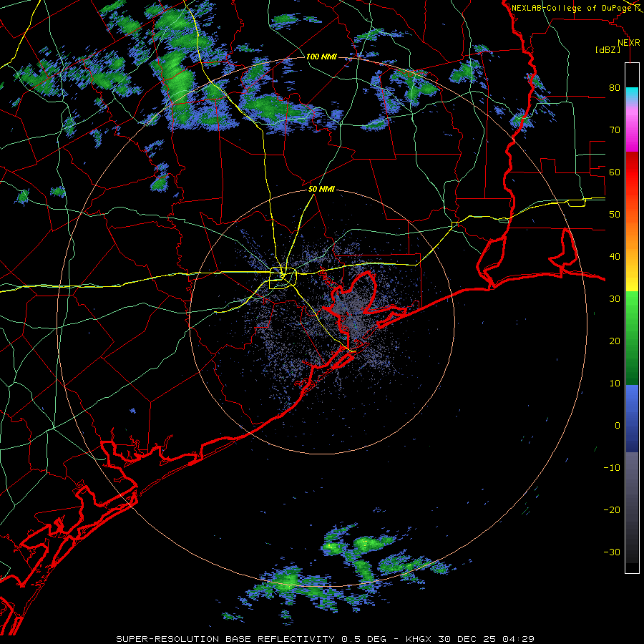The width and height of the screenshot is (644, 644).
Task: Click the 50 value on the dBZ scale
Action: tap(615, 215)
